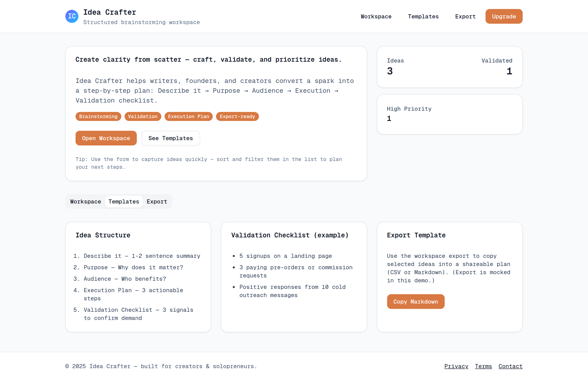The height and width of the screenshot is (380, 588).
Task: Open the Privacy footer link
Action: [456, 366]
